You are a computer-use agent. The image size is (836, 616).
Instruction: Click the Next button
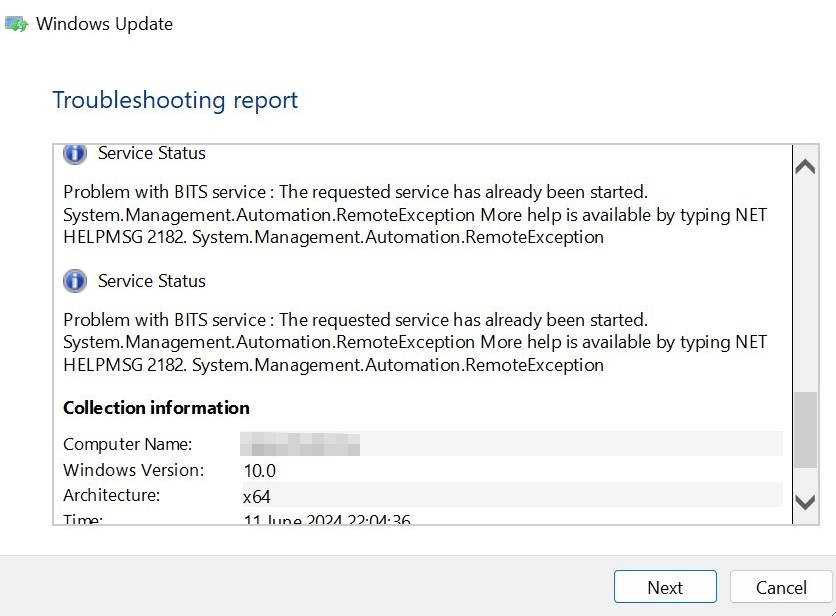coord(665,587)
